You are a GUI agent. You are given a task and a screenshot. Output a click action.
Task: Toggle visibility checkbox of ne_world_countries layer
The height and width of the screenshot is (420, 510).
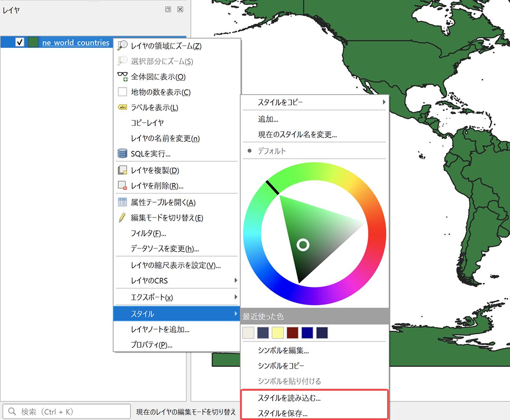point(20,42)
